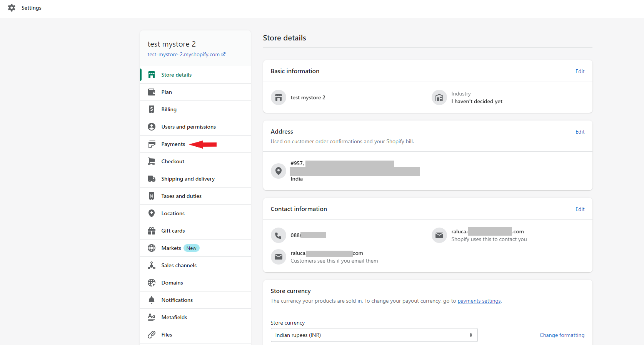The height and width of the screenshot is (345, 644).
Task: Click the Notifications bell icon
Action: (x=152, y=300)
